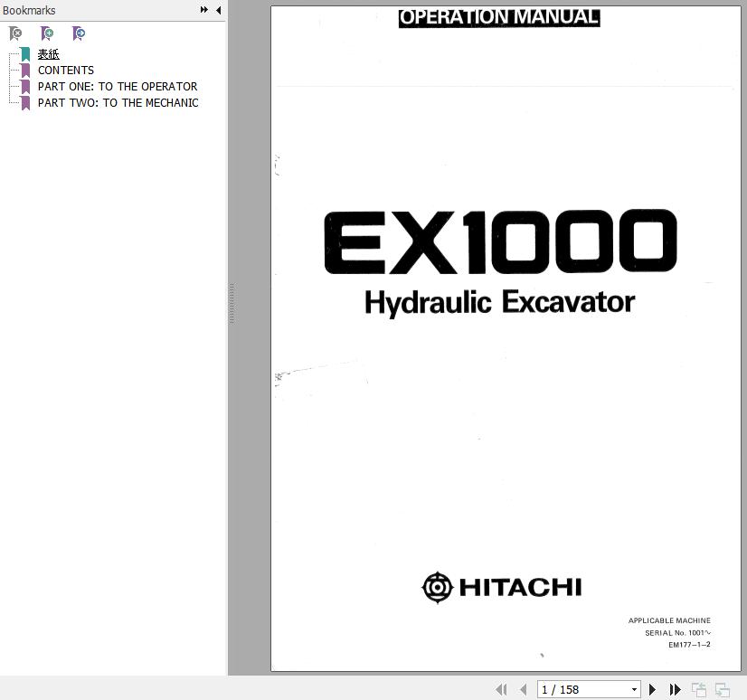Click the EM177-1-2 document code
747x700 pixels.
pyautogui.click(x=689, y=645)
